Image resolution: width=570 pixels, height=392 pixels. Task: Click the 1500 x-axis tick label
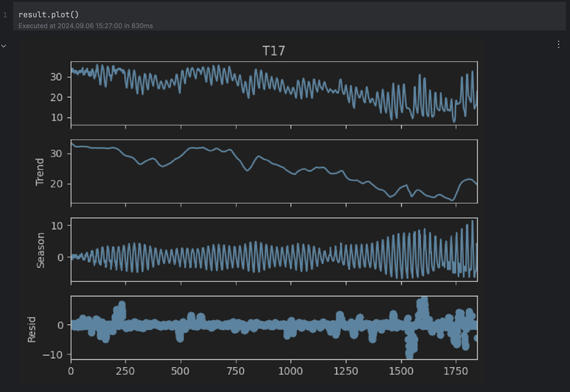[400, 371]
